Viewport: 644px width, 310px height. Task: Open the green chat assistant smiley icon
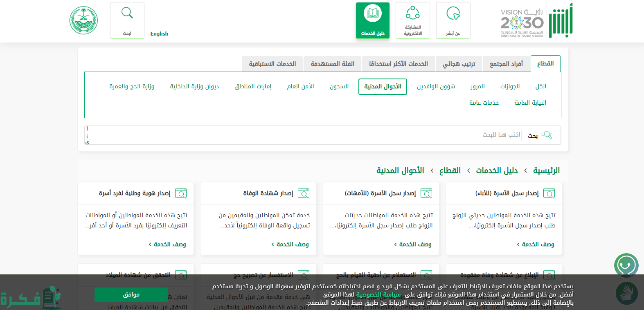point(626,265)
